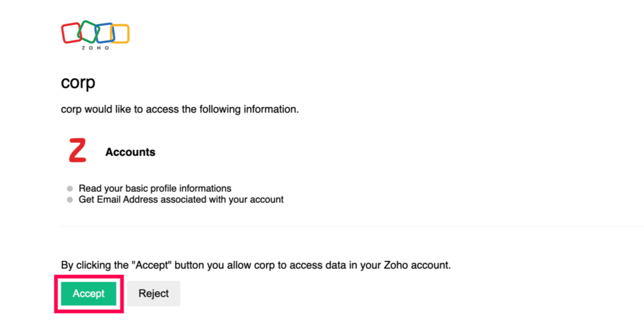Click 'Read your basic profile informations' text
644x327 pixels.
155,188
